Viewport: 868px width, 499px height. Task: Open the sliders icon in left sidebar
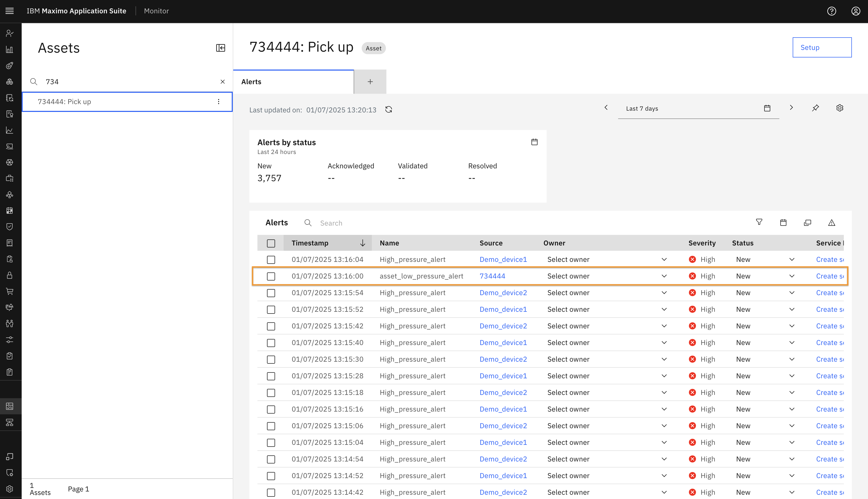tap(10, 340)
